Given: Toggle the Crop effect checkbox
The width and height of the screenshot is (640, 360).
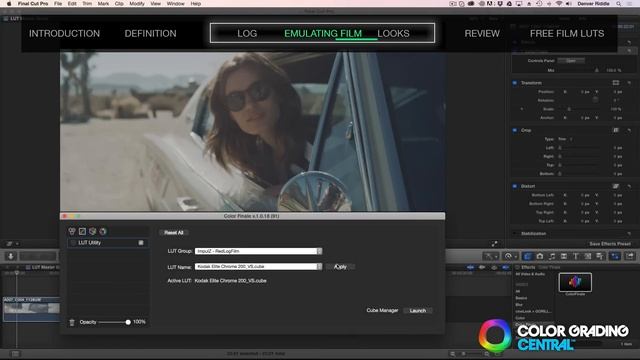Looking at the screenshot, I should [515, 130].
